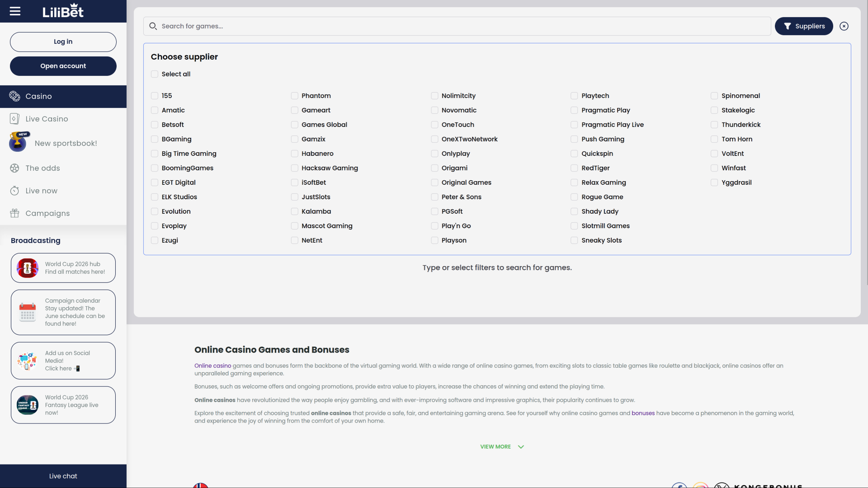Select the Yggdrasil supplier checkbox
This screenshot has width=868, height=488.
[714, 183]
